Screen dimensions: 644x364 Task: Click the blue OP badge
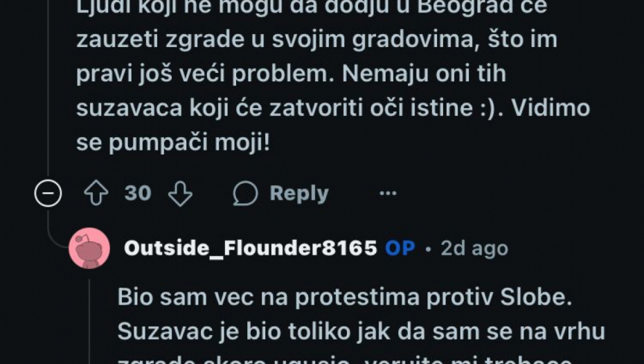tap(400, 248)
